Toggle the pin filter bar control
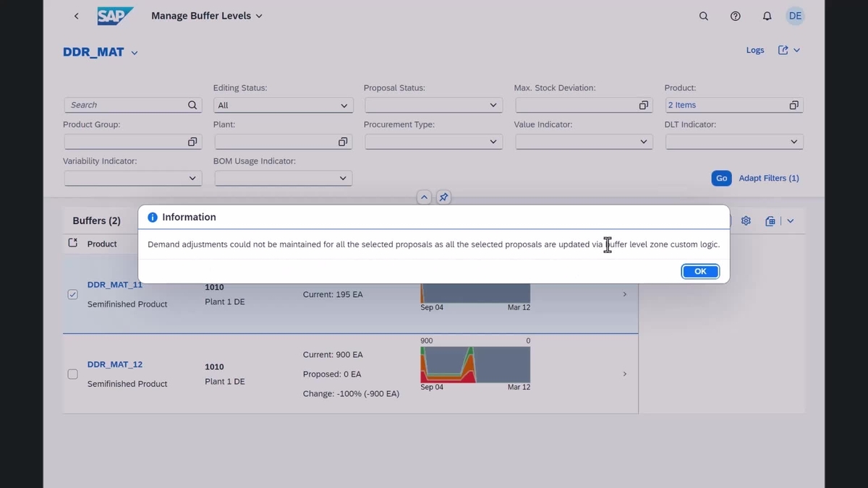Screen dimensions: 868x488 coord(443,197)
